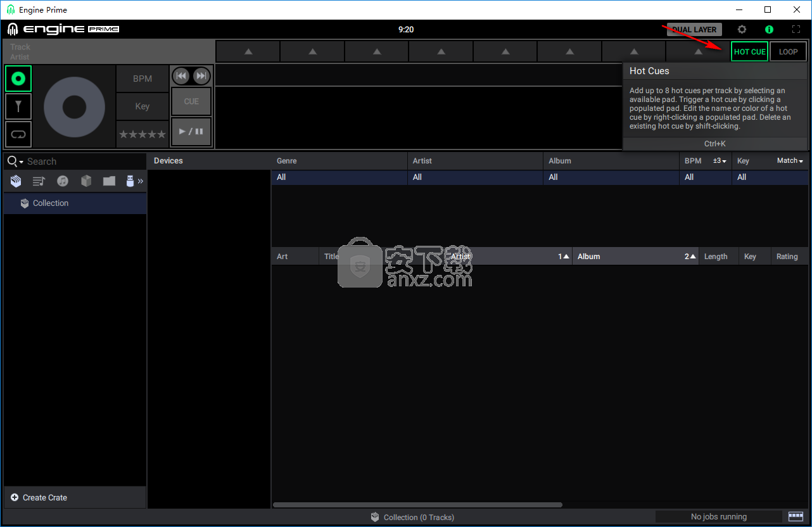Toggle the green vinyl deck view icon
Screen dimensions: 812x527
coord(18,79)
